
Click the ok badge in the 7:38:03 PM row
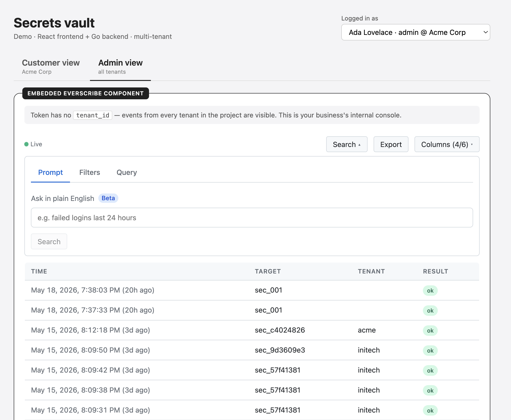pos(430,290)
